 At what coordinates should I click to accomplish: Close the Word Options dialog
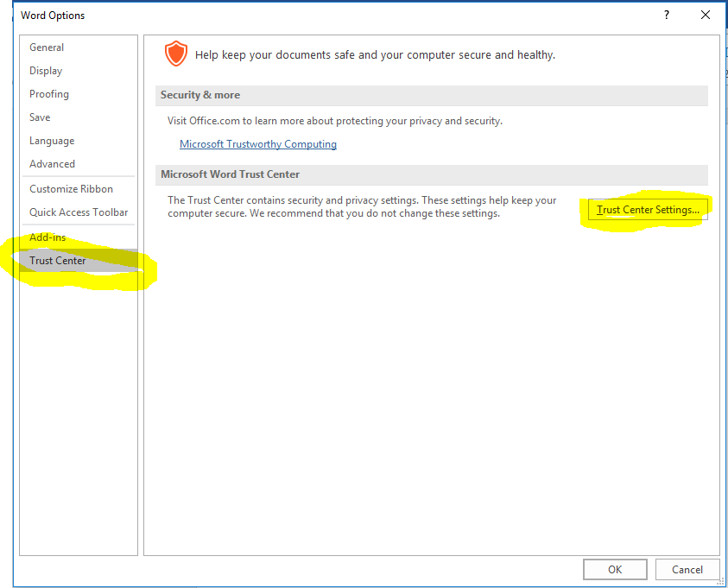coord(706,15)
